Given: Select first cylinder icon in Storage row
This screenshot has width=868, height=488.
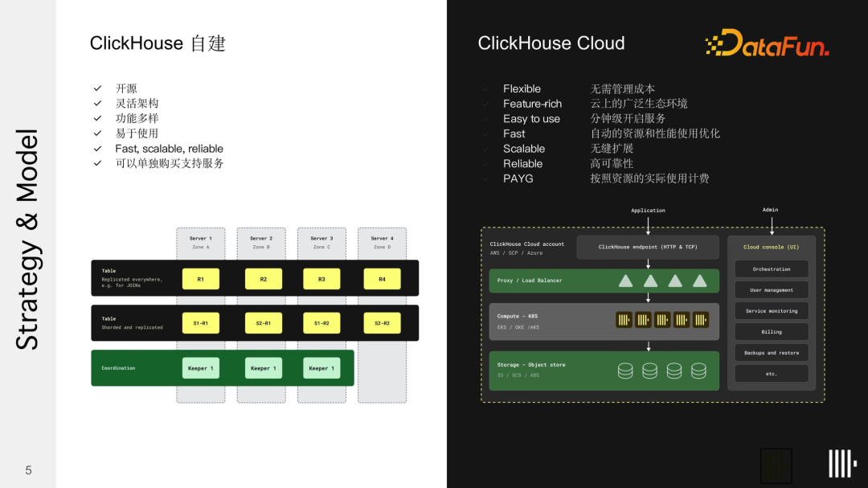Looking at the screenshot, I should [625, 371].
